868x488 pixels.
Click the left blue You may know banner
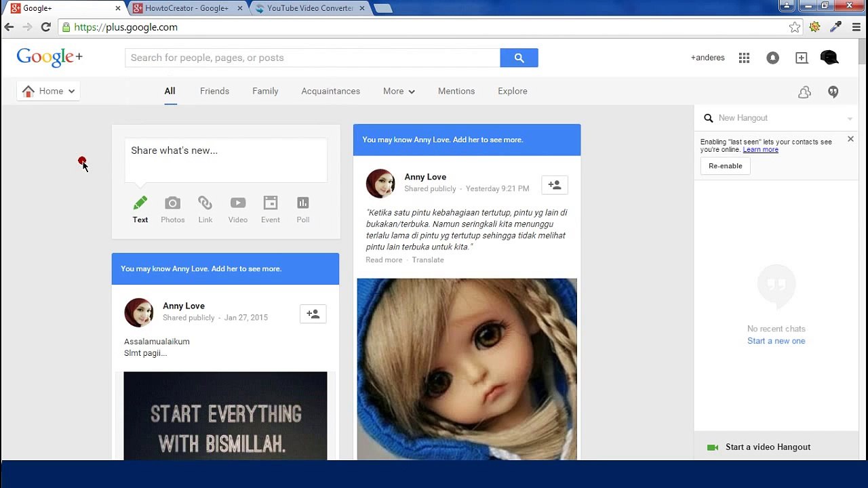coord(225,268)
